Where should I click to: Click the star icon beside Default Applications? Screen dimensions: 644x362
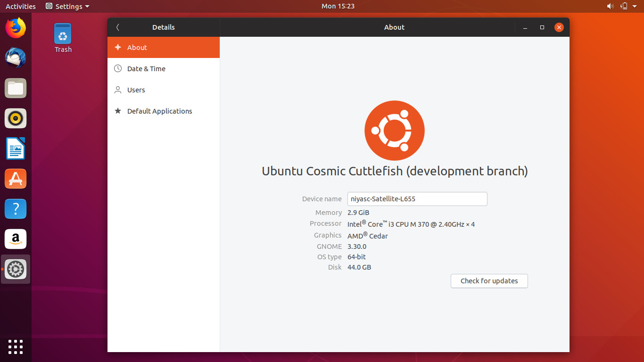click(118, 111)
